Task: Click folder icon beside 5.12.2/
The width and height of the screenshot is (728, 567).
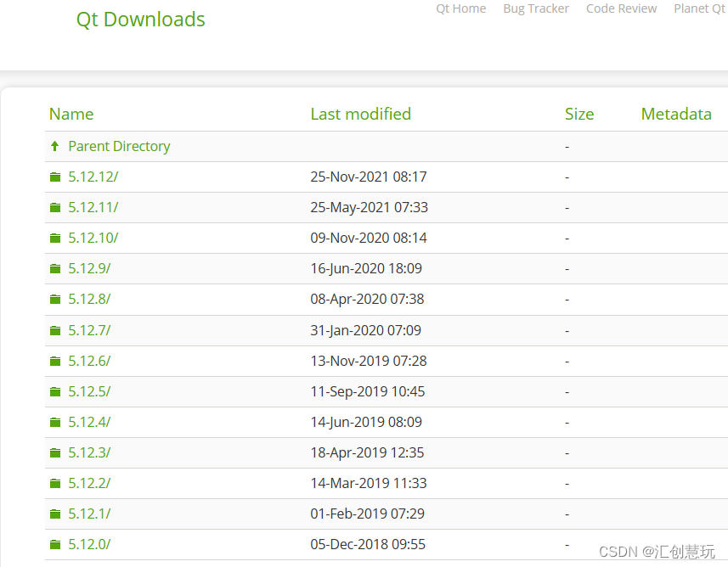Action: tap(55, 484)
